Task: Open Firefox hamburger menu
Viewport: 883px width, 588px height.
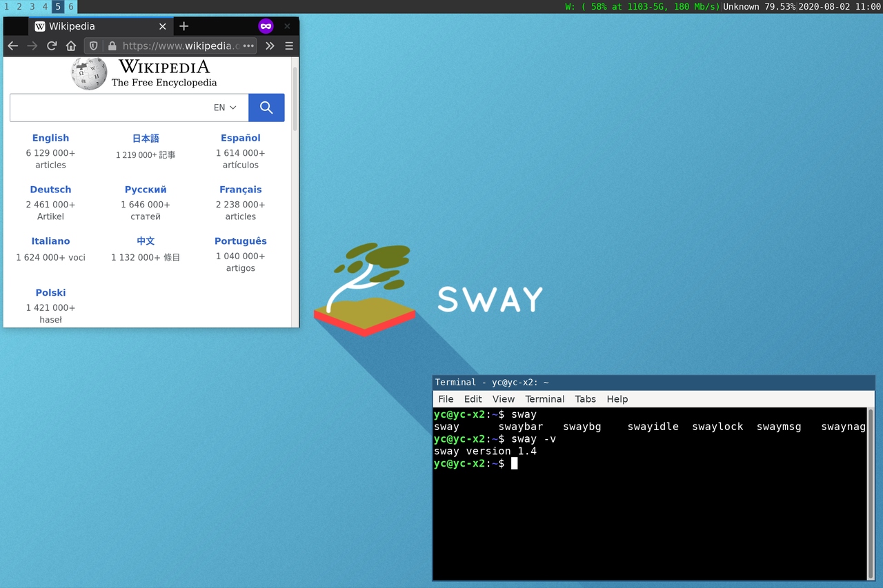Action: pyautogui.click(x=289, y=46)
